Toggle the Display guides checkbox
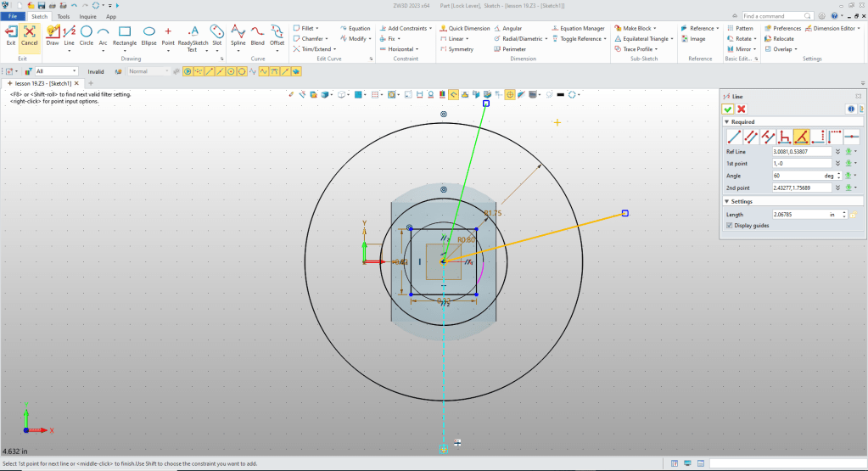868x471 pixels. (730, 226)
